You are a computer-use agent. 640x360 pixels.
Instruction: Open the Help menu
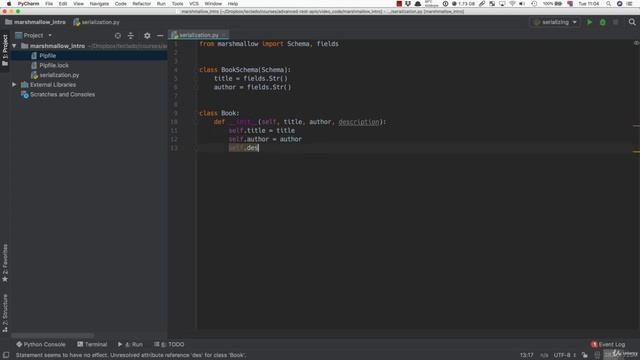pyautogui.click(x=233, y=4)
